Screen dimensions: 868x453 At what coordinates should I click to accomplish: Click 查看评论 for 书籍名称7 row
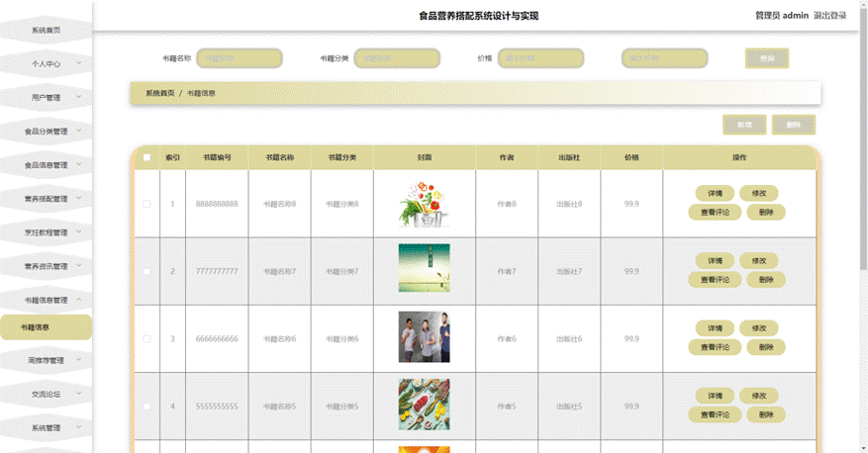(715, 280)
